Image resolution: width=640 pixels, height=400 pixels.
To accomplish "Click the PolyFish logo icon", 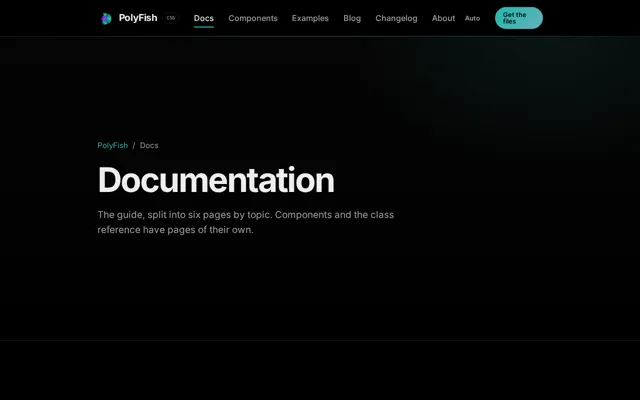I will click(106, 18).
